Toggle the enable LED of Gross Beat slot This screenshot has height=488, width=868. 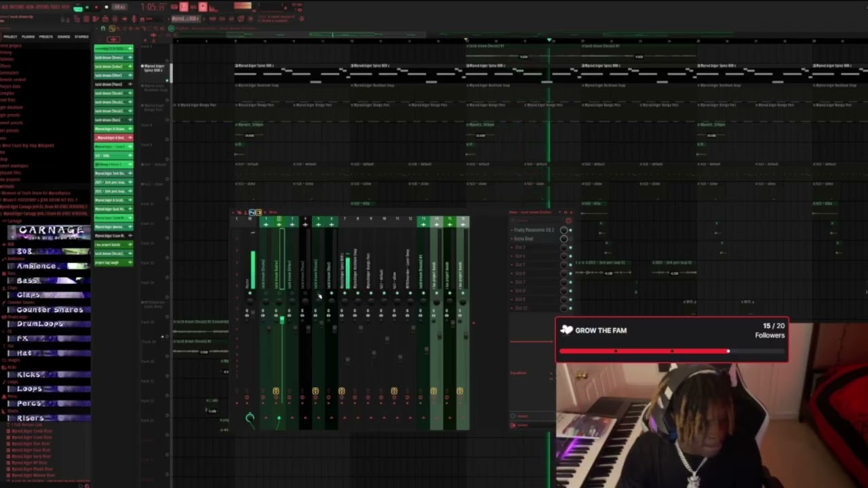[570, 239]
